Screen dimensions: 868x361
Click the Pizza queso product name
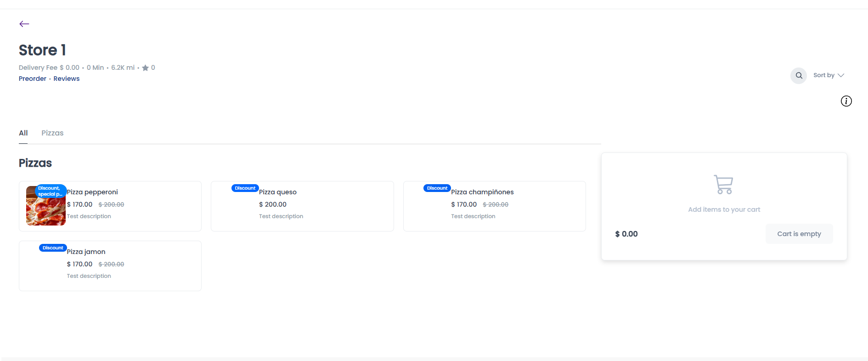pyautogui.click(x=278, y=192)
